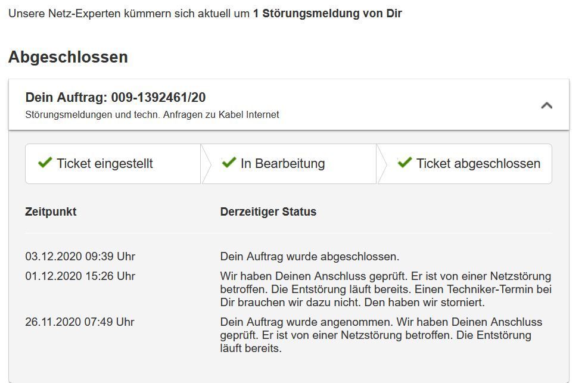Click the status progress bar of the ticket

point(288,163)
